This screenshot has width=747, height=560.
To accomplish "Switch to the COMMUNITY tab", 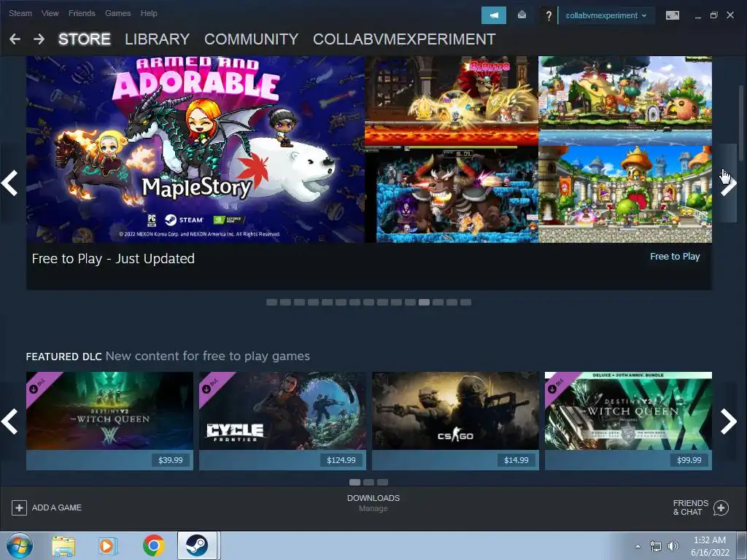I will (x=251, y=39).
